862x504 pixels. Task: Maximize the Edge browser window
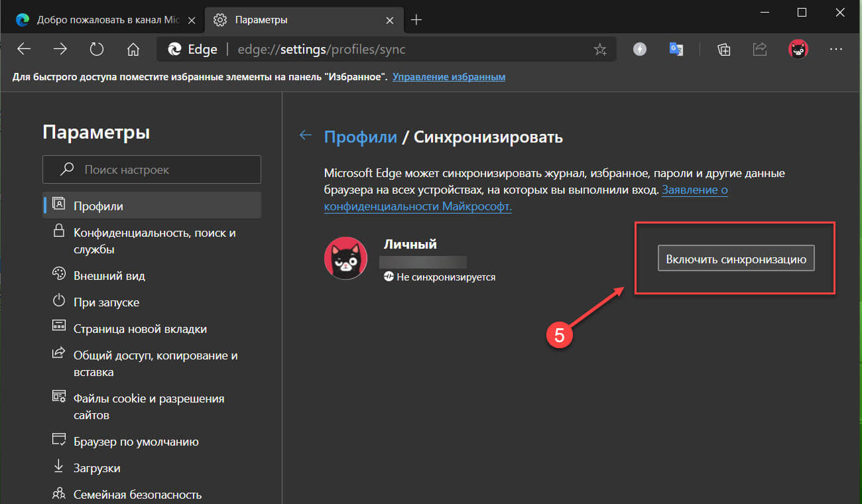point(802,12)
